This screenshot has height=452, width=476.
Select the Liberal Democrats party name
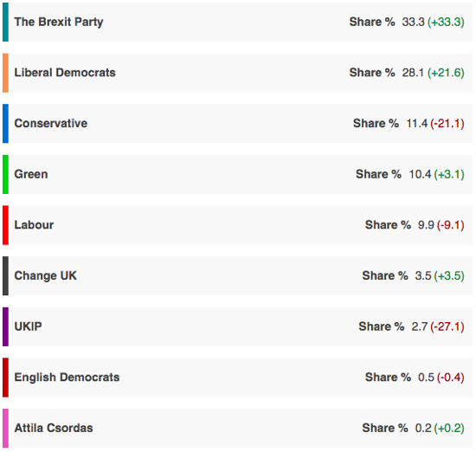click(65, 73)
